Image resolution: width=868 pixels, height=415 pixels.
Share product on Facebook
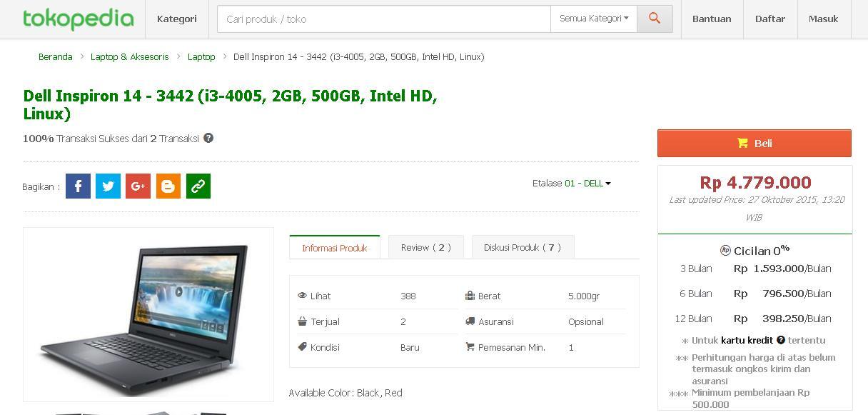pyautogui.click(x=79, y=186)
